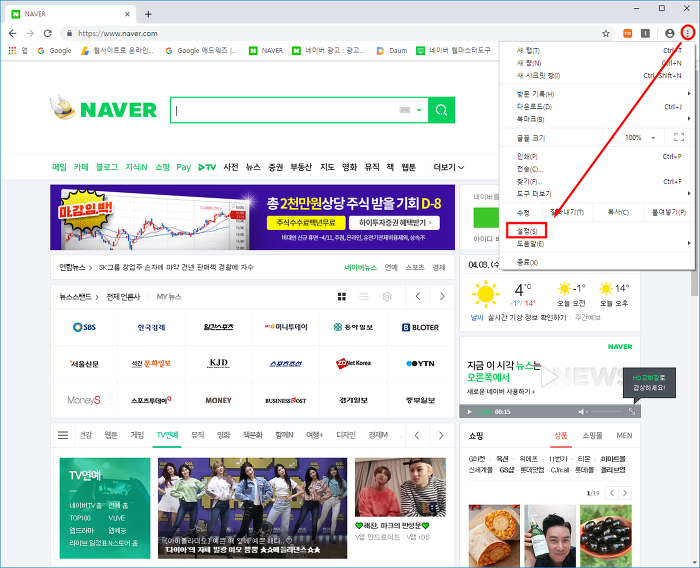Click the stock promotion banner ad
Viewport: 700px width, 568px height.
[x=252, y=217]
